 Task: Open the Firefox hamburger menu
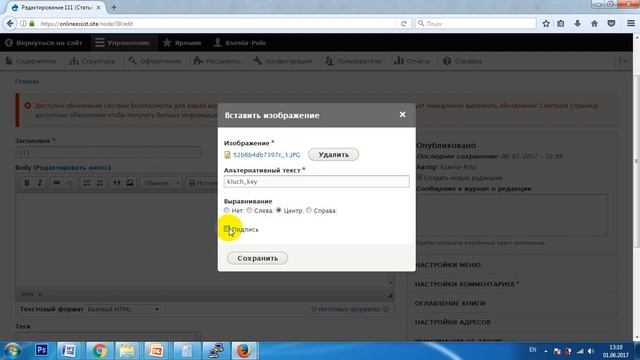631,24
